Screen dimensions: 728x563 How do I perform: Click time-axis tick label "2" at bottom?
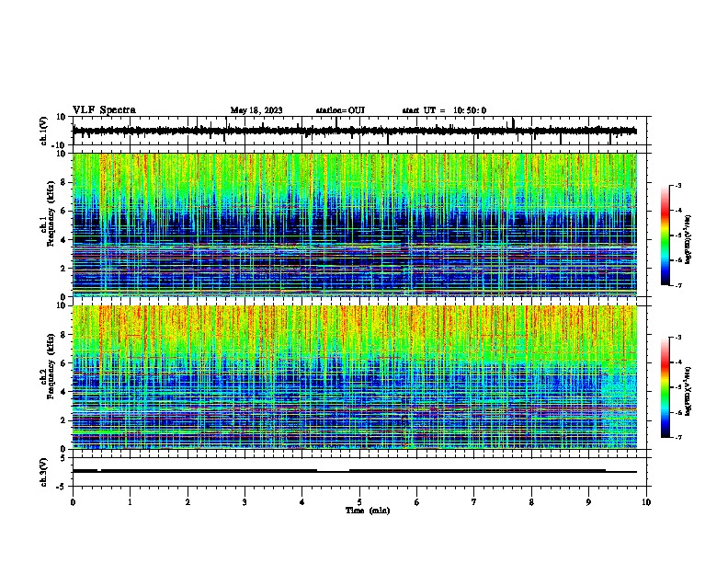tap(188, 502)
